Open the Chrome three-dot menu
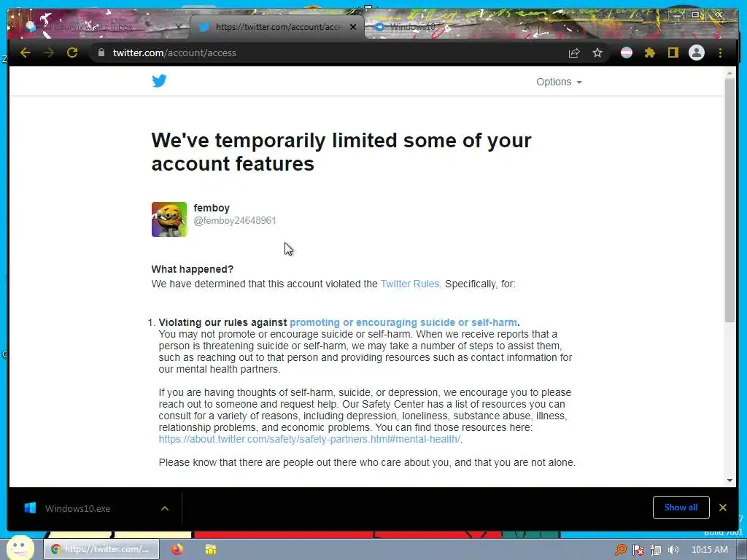The width and height of the screenshot is (747, 560). [x=720, y=52]
